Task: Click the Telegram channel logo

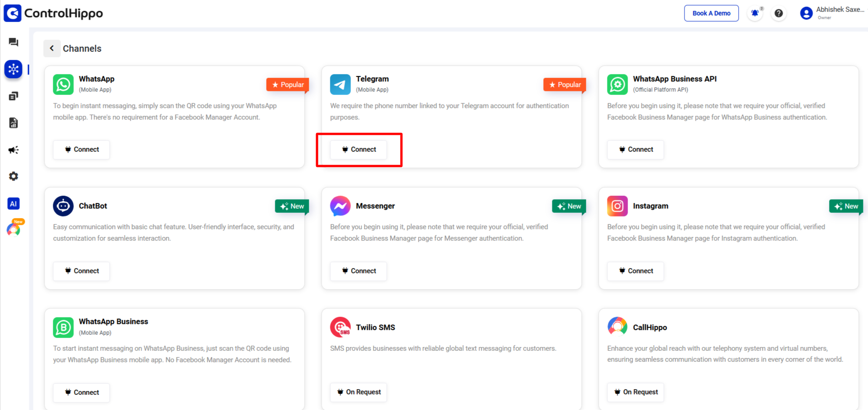Action: click(x=340, y=84)
